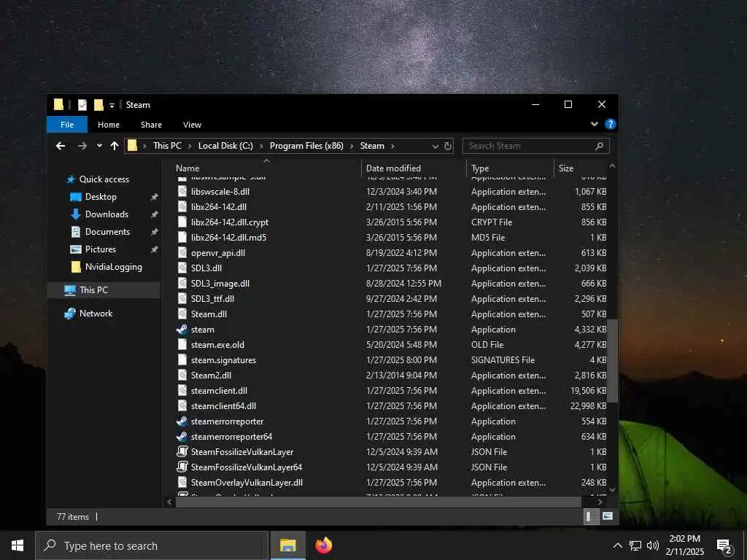Open the Windows Start menu
This screenshot has width=747, height=560.
click(18, 545)
